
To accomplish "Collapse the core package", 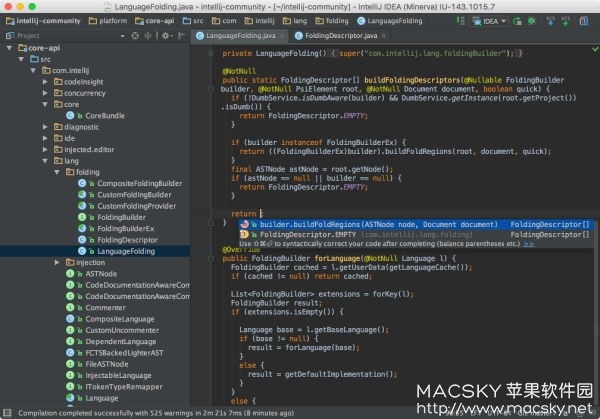I will [x=45, y=104].
